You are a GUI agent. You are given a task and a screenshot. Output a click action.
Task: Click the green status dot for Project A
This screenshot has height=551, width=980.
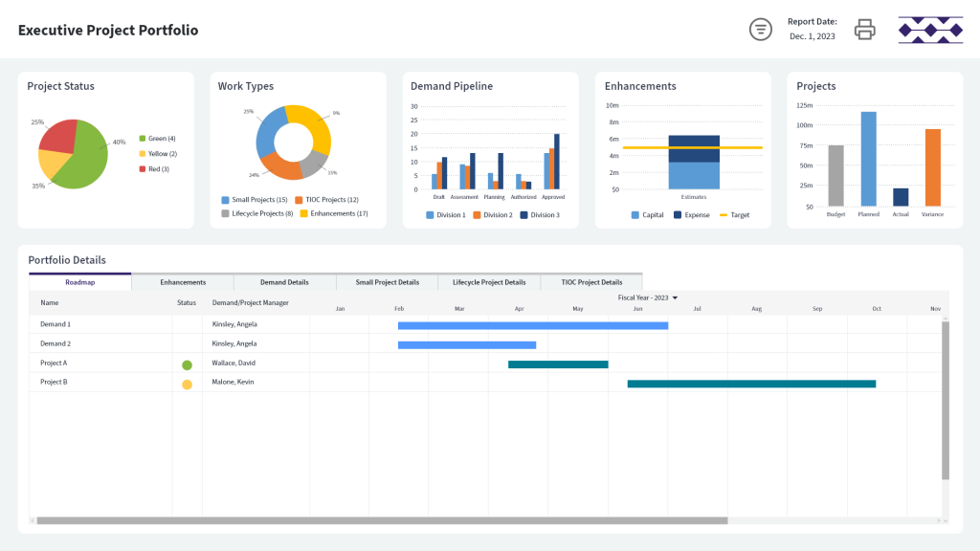click(x=187, y=364)
